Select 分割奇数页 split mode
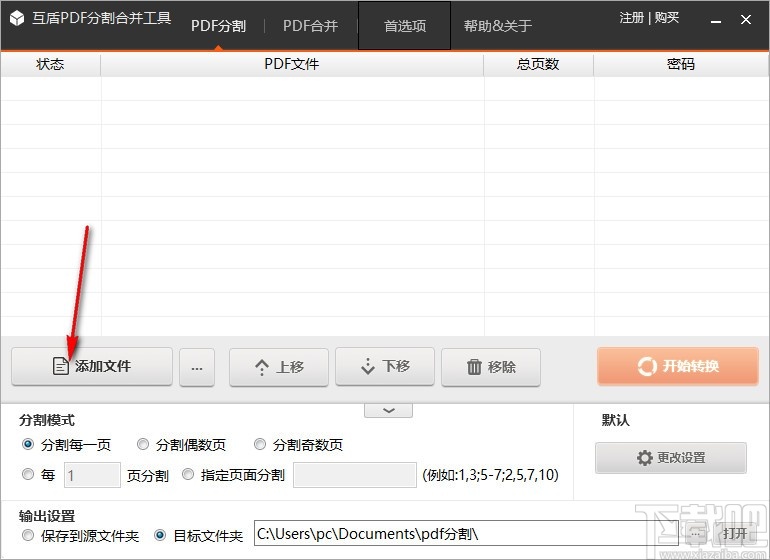This screenshot has height=560, width=770. pyautogui.click(x=260, y=445)
